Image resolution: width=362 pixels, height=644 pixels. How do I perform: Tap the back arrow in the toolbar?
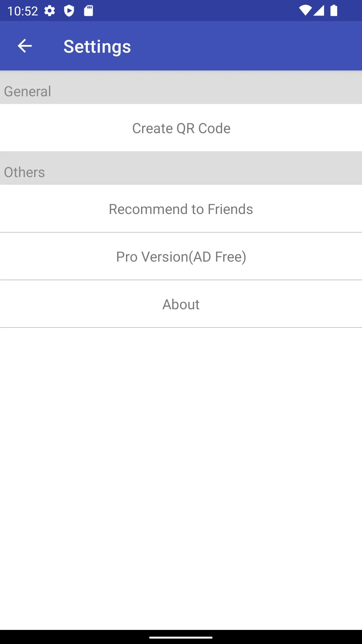click(x=24, y=46)
